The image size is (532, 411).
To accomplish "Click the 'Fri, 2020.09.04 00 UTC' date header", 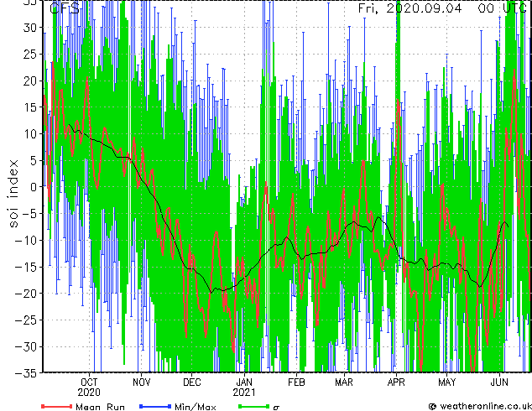I will click(442, 8).
